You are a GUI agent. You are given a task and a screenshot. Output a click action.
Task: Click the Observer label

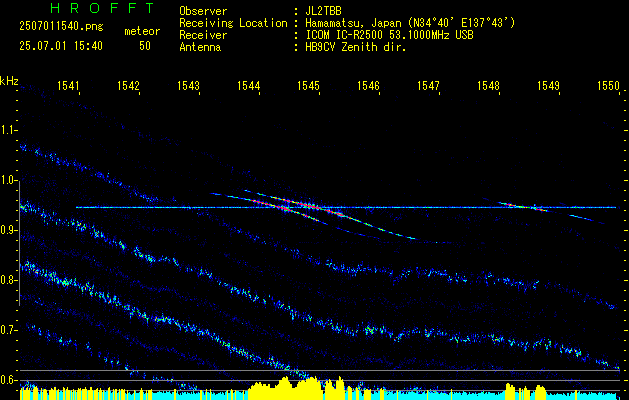203,11
